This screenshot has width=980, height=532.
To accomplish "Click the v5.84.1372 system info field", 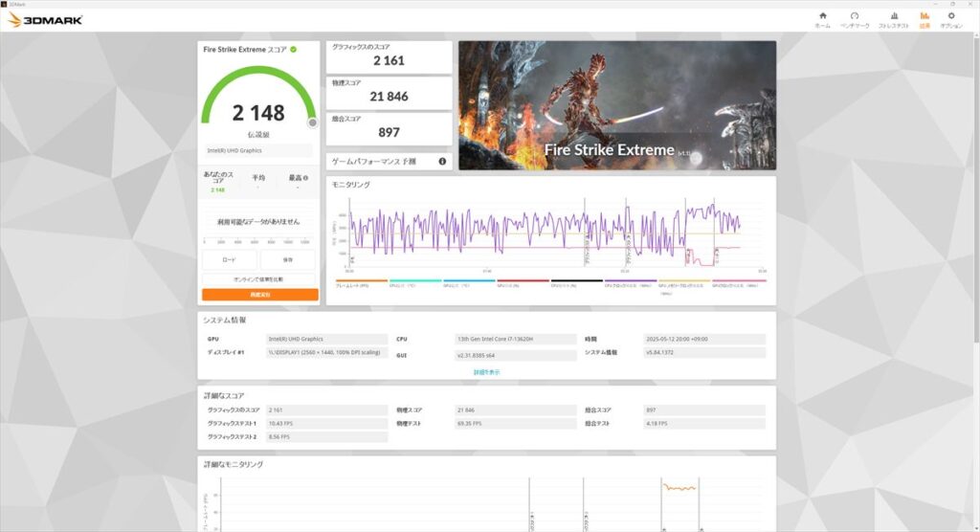I will [x=704, y=352].
